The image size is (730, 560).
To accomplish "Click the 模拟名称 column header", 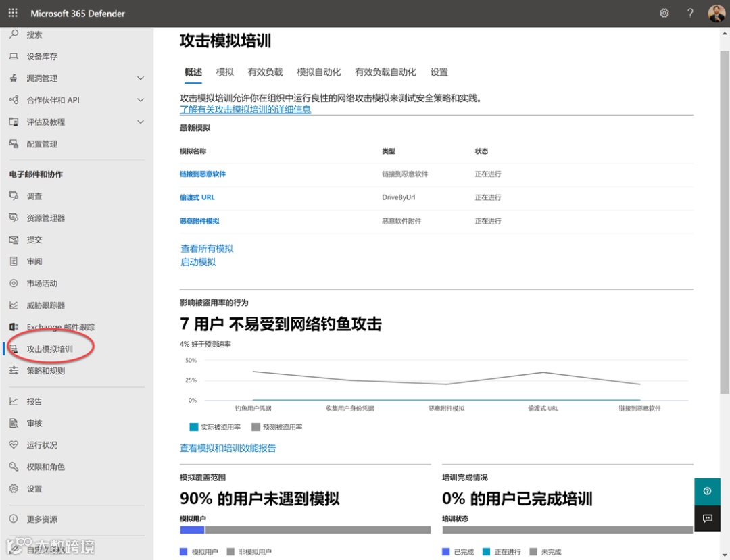I will tap(193, 151).
